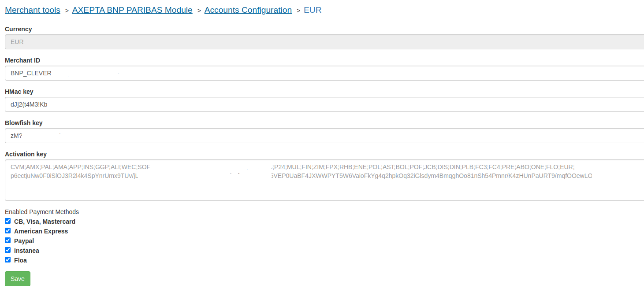The height and width of the screenshot is (292, 644).
Task: Click the Enabled Payment Methods heading
Action: (42, 212)
